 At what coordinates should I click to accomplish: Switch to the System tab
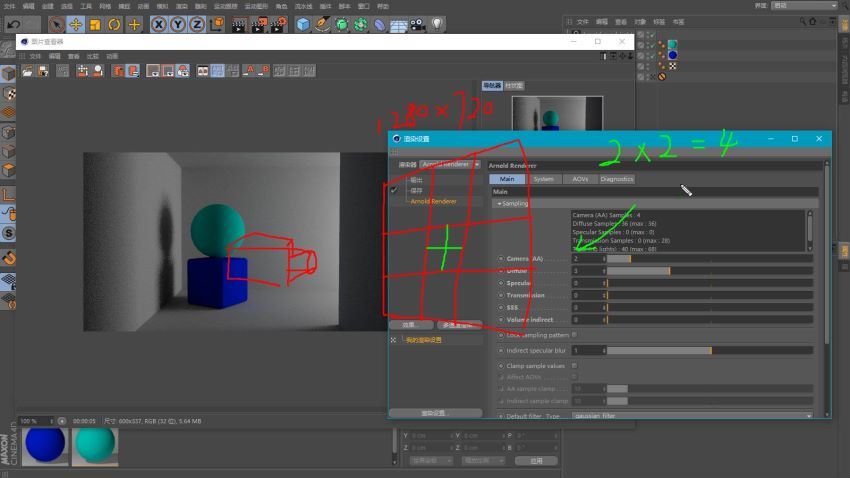pos(543,179)
